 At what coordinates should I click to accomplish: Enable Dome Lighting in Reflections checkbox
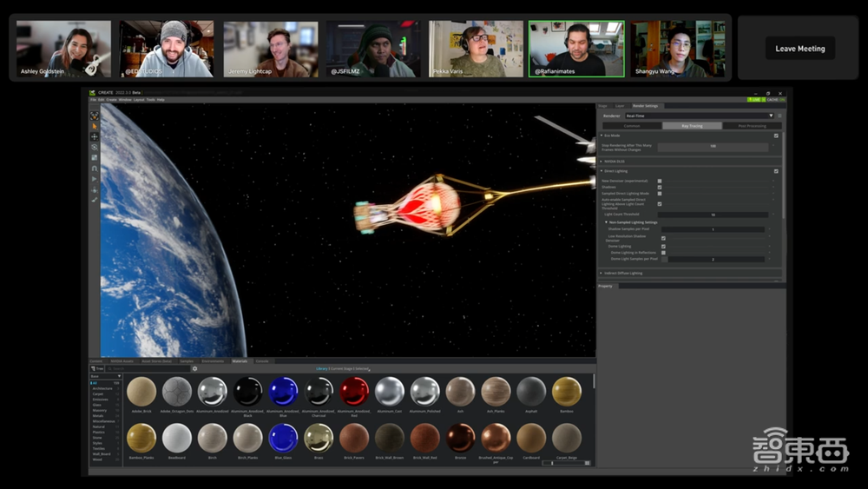coord(664,253)
